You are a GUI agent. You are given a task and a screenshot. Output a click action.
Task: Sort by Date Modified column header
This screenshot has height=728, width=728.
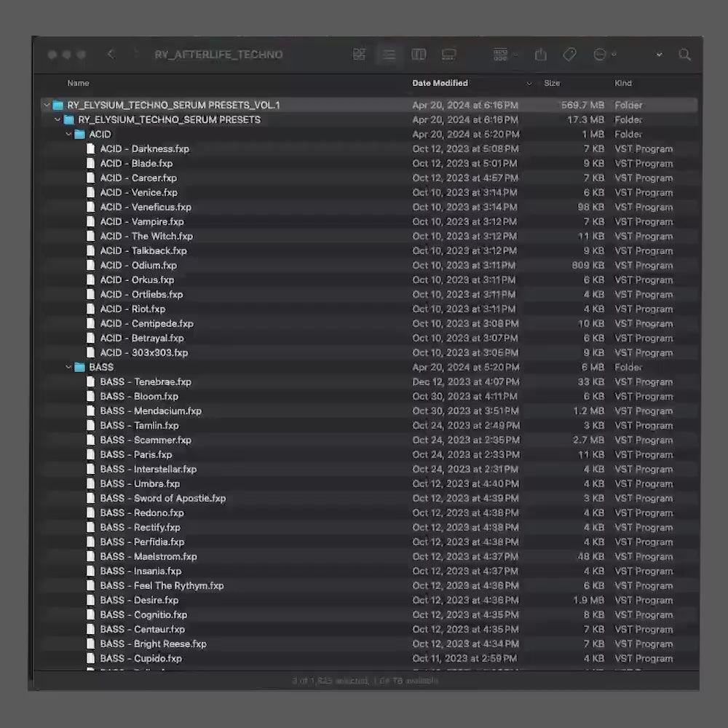[x=440, y=83]
